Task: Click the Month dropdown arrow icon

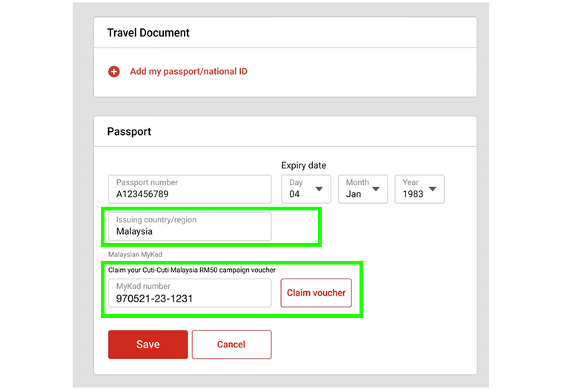Action: [x=375, y=190]
